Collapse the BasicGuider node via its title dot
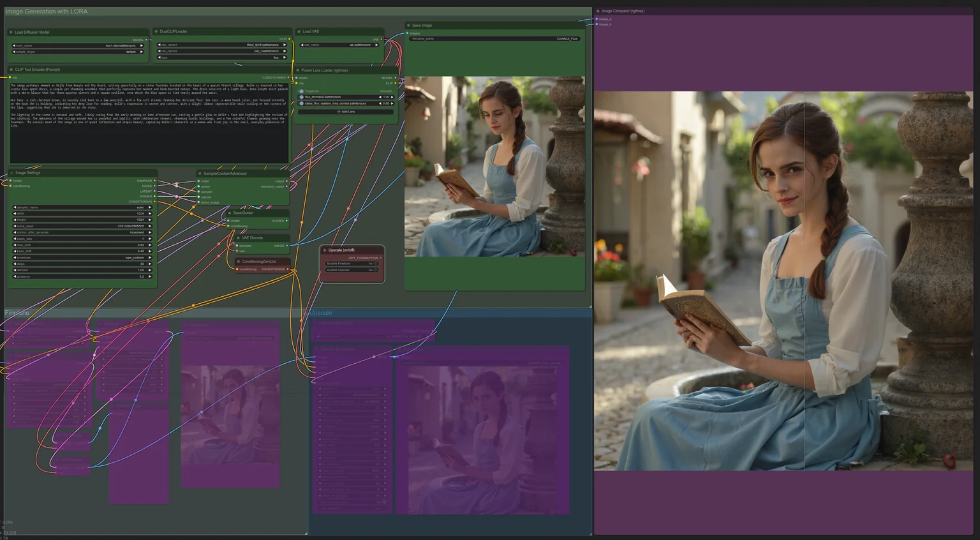 click(x=230, y=213)
